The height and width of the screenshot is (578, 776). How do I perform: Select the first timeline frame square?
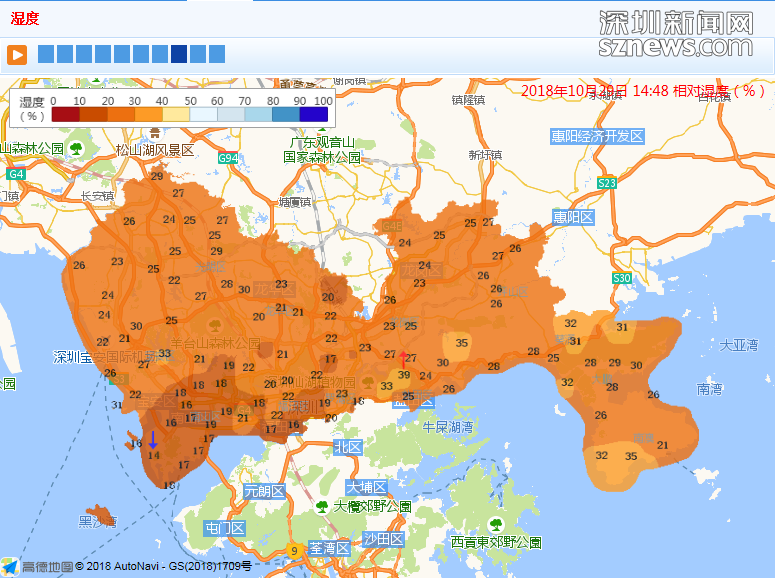[46, 54]
